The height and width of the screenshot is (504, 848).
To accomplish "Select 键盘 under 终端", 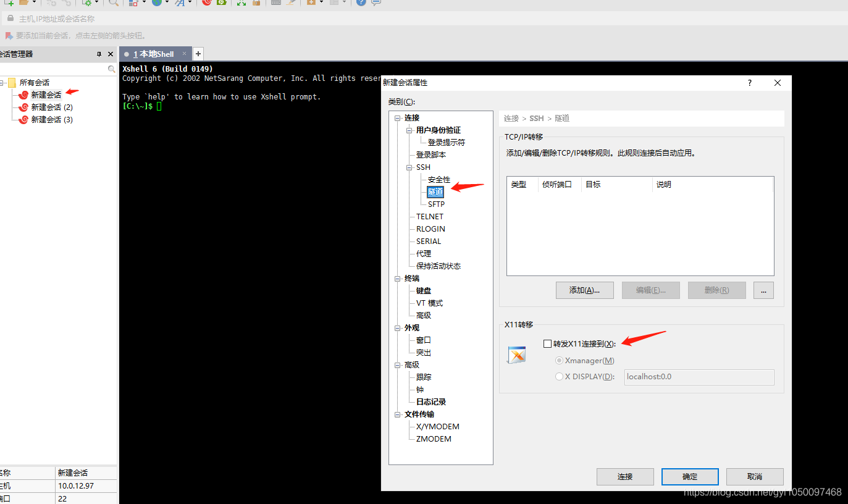I will (x=424, y=290).
